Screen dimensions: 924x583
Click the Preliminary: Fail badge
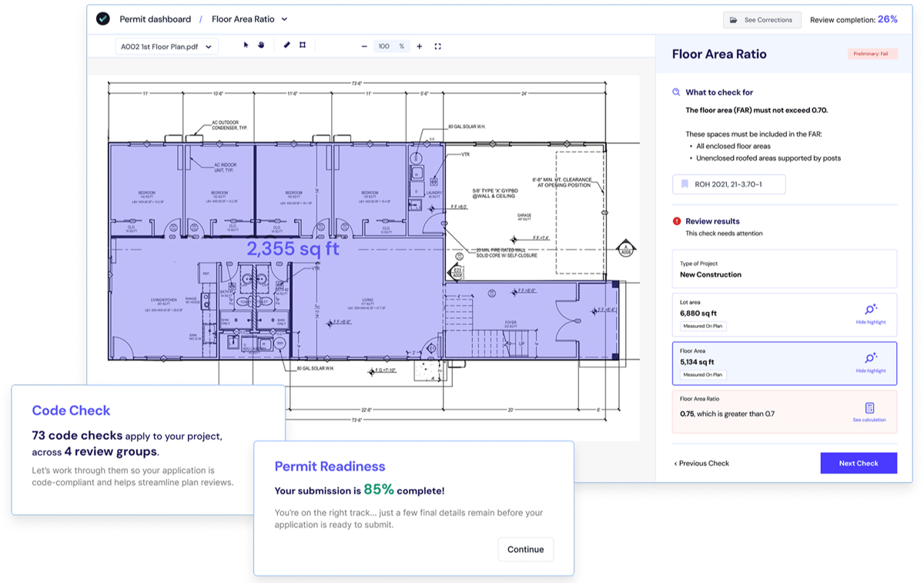tap(872, 54)
